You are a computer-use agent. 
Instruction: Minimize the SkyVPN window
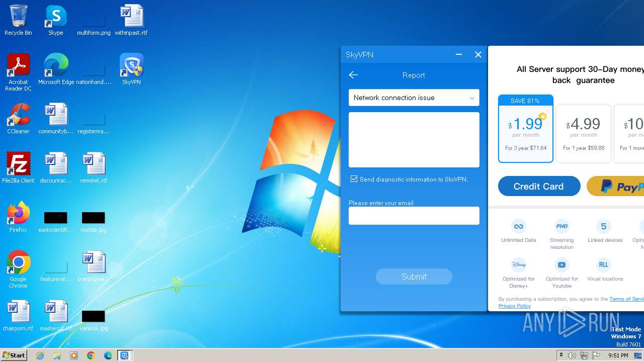[x=459, y=54]
